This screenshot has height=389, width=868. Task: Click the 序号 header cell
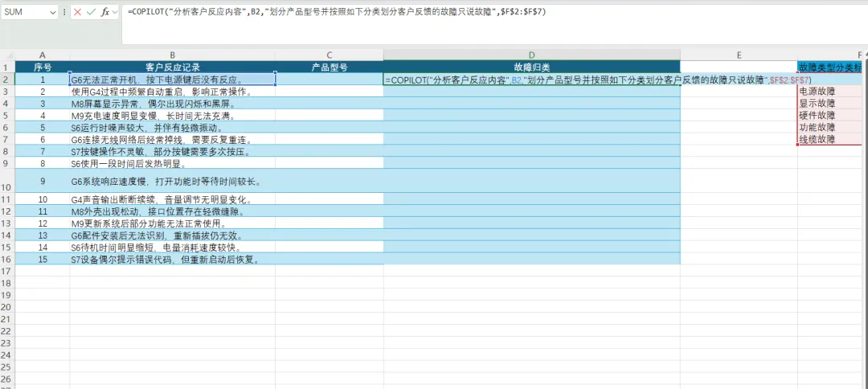tap(43, 67)
